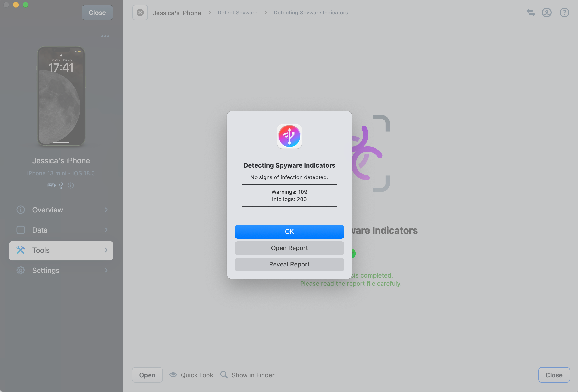
Task: Click Jessica's iPhone device thumbnail
Action: [61, 96]
